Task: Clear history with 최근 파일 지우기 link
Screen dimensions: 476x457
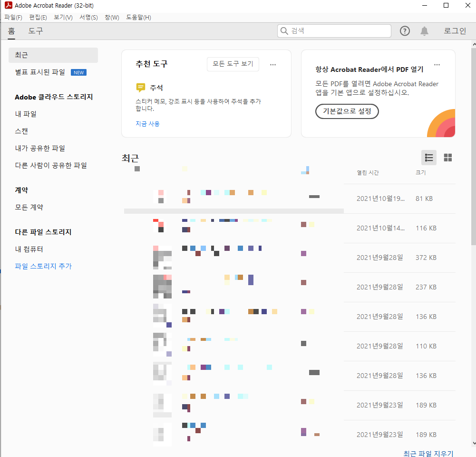Action: click(427, 454)
